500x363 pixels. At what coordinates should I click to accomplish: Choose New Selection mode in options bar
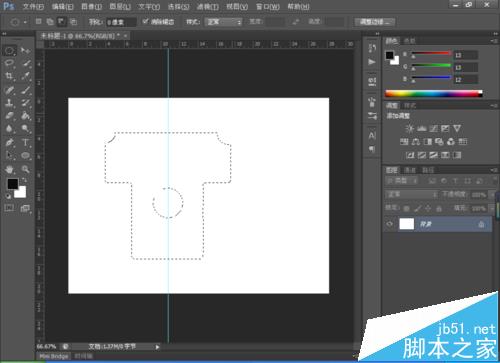38,22
